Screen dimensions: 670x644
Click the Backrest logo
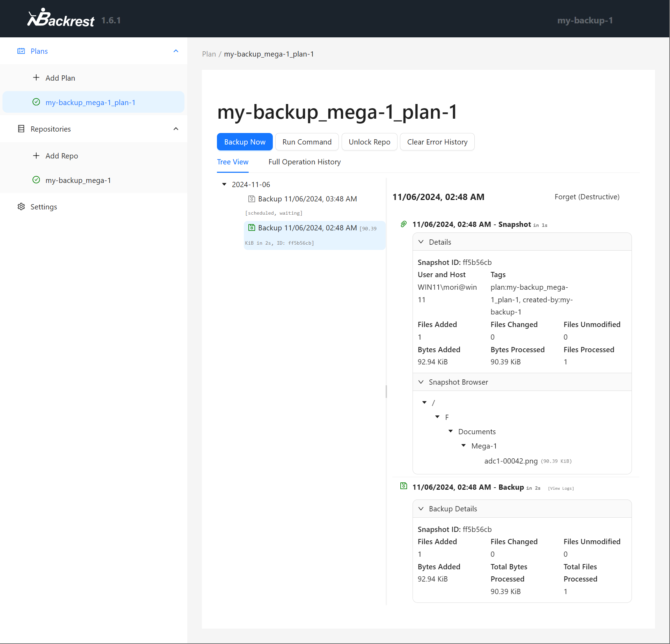(x=61, y=18)
